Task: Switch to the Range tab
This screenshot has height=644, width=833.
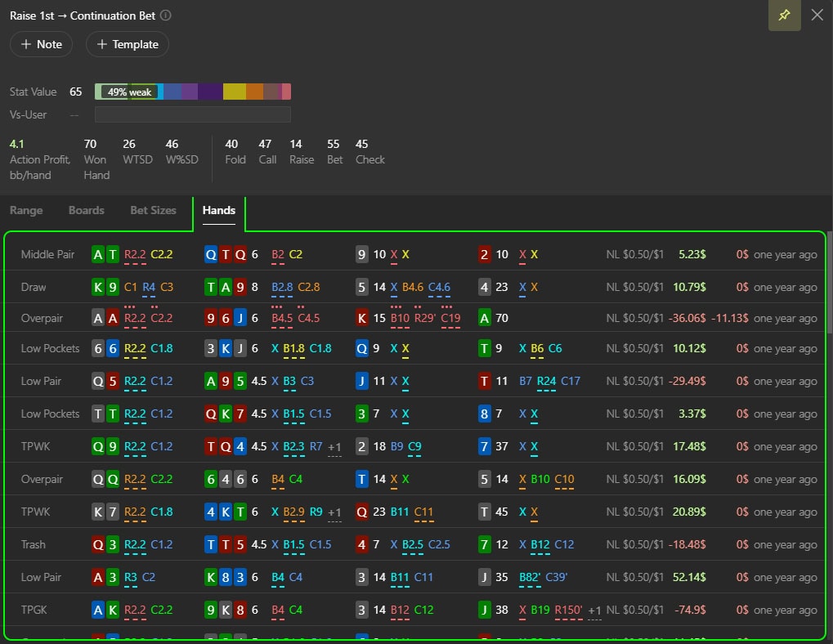Action: click(26, 210)
